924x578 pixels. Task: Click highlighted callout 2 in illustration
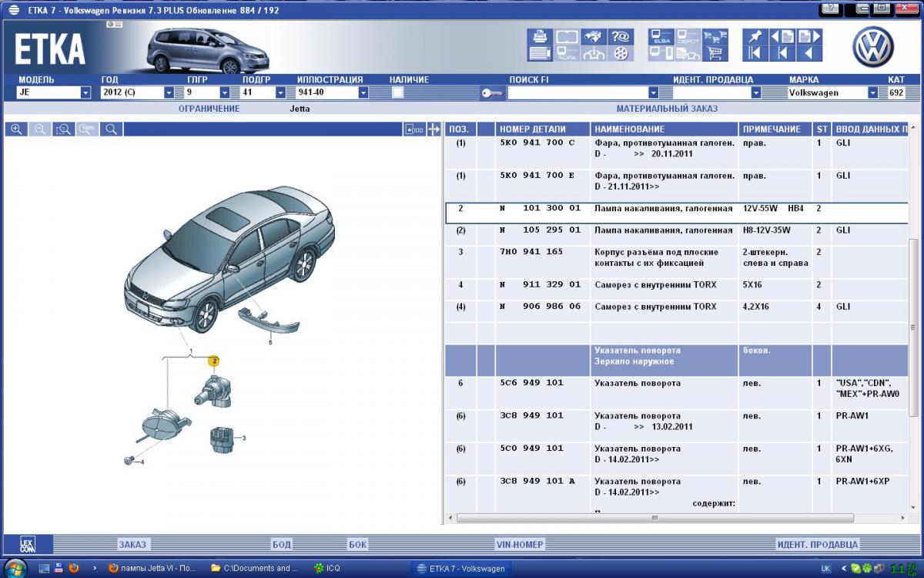pyautogui.click(x=214, y=361)
